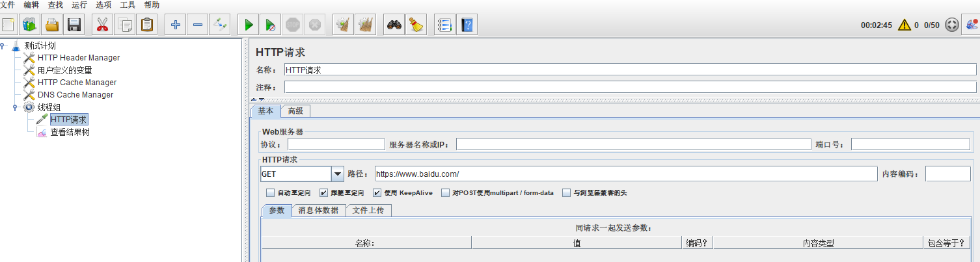Click the Reset search broom icon
This screenshot has height=262, width=980.
click(416, 25)
